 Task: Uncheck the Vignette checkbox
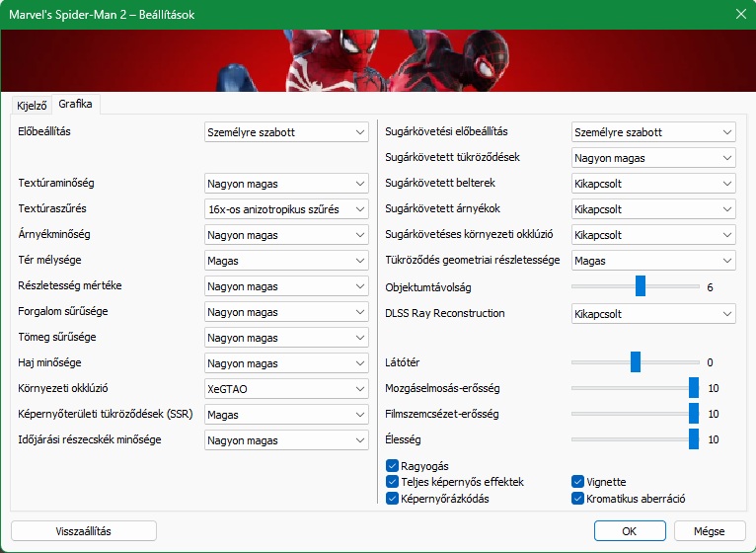(577, 482)
